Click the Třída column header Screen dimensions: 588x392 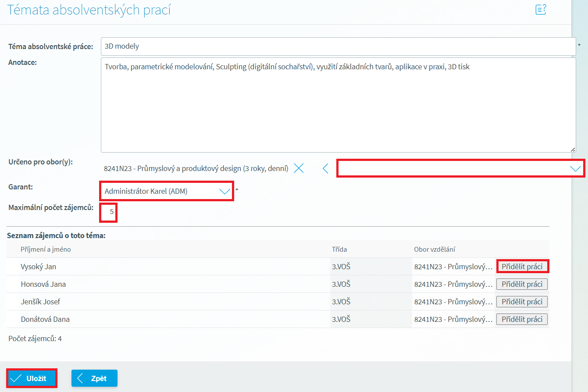pyautogui.click(x=339, y=249)
